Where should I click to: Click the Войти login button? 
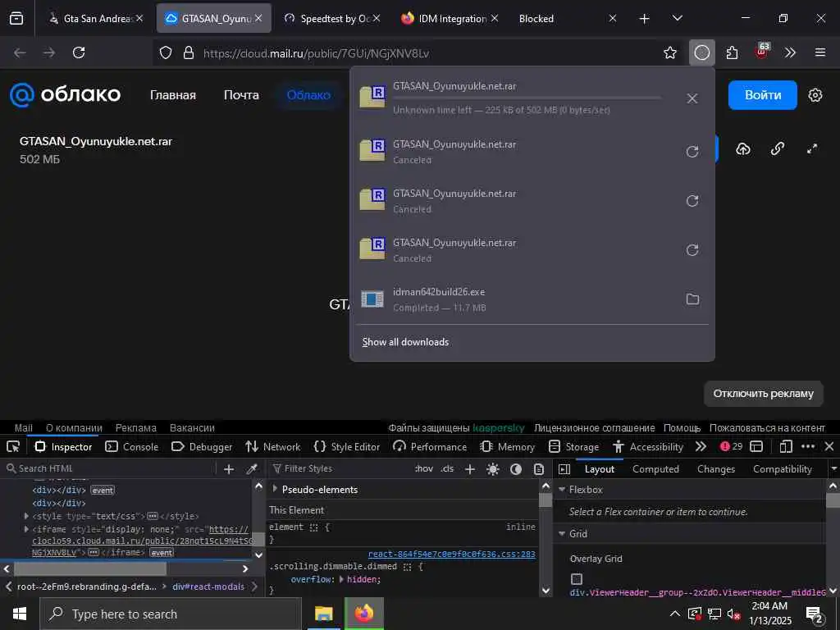coord(763,95)
